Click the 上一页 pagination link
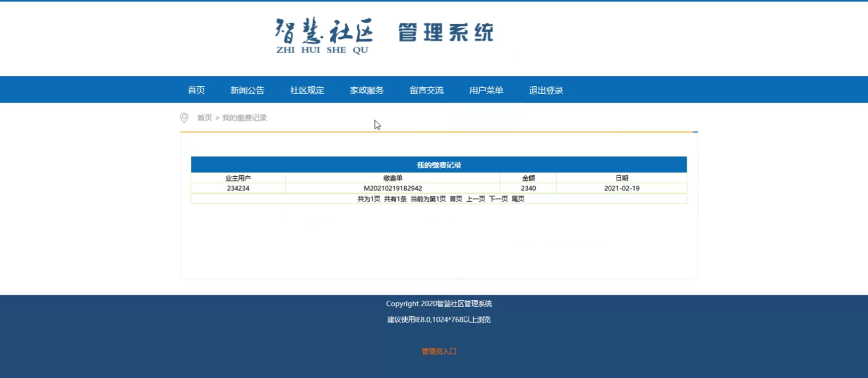Viewport: 868px width, 378px height. (x=476, y=199)
